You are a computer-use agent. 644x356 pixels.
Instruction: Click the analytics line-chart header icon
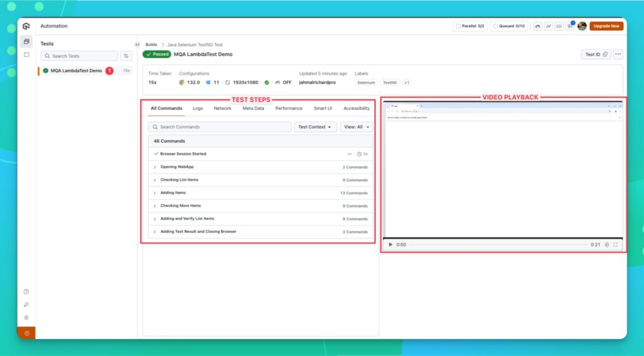pyautogui.click(x=548, y=26)
